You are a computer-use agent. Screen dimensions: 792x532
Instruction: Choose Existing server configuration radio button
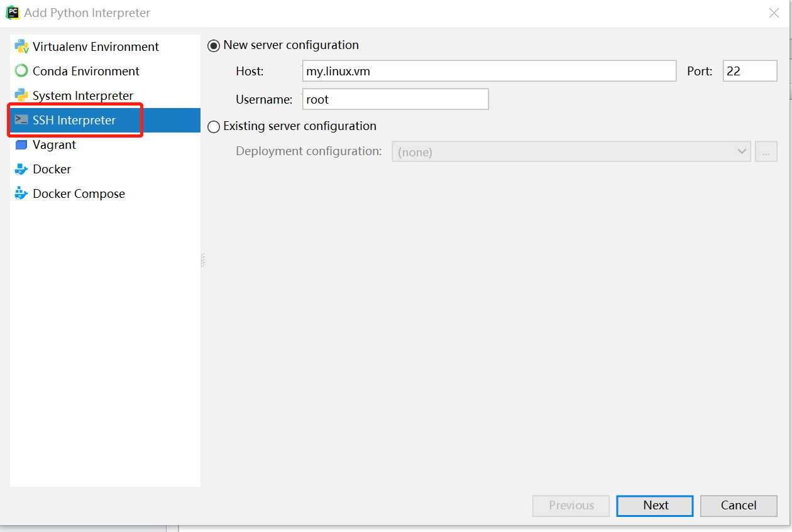pos(214,126)
